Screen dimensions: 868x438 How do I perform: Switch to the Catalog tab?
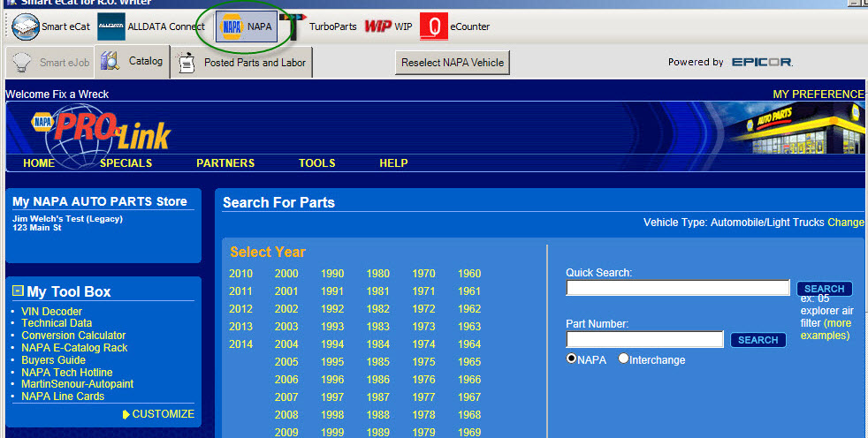[133, 62]
